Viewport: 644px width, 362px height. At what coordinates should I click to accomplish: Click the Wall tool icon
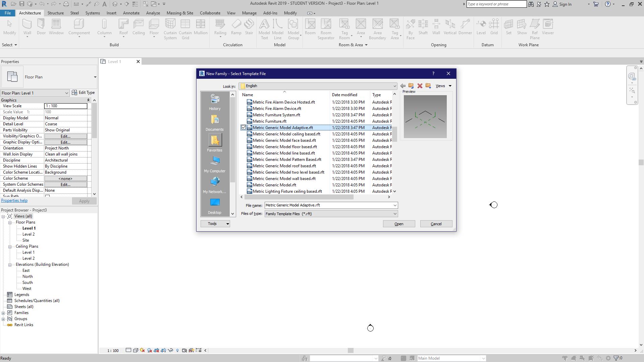coord(27,24)
